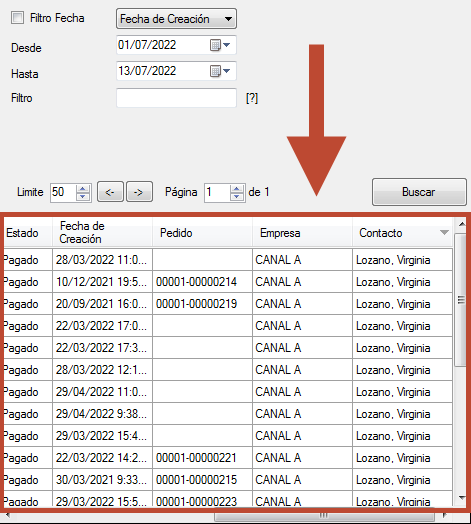
Task: Click the vertical scrollbar up arrow
Action: point(462,224)
